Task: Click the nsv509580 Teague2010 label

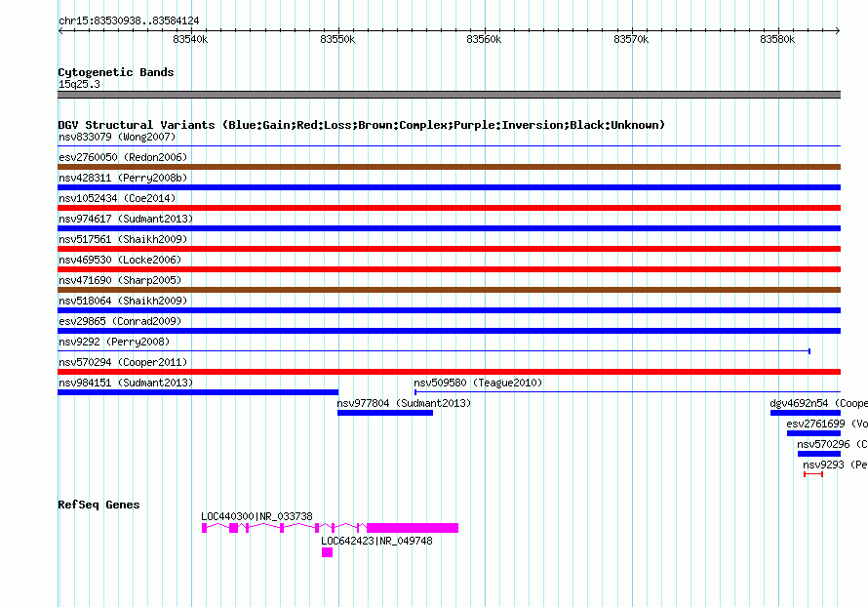Action: [x=478, y=383]
